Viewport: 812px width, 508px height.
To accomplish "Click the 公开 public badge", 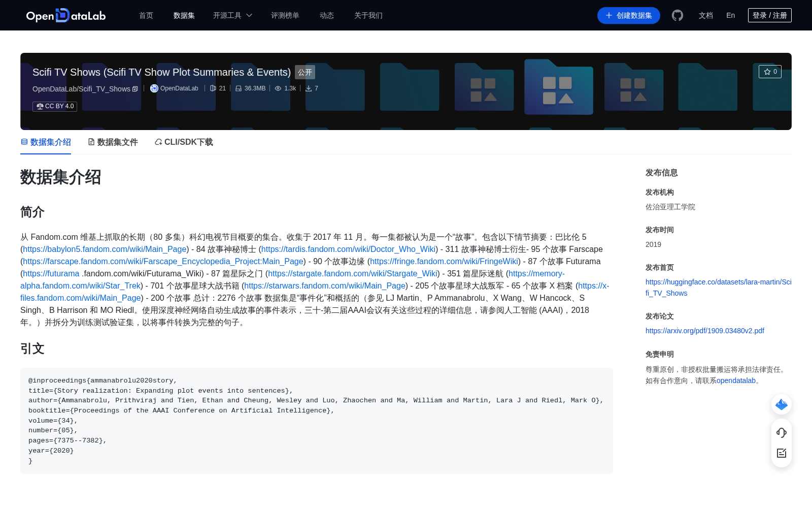I will click(x=305, y=72).
